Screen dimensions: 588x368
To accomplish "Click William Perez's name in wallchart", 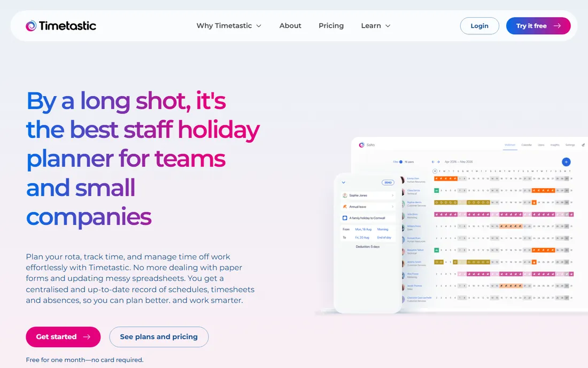I will point(414,226).
